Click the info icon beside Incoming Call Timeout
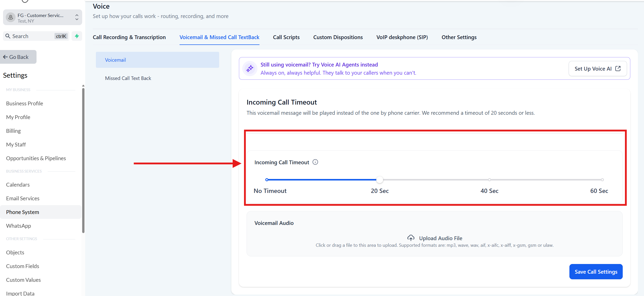 (x=315, y=162)
